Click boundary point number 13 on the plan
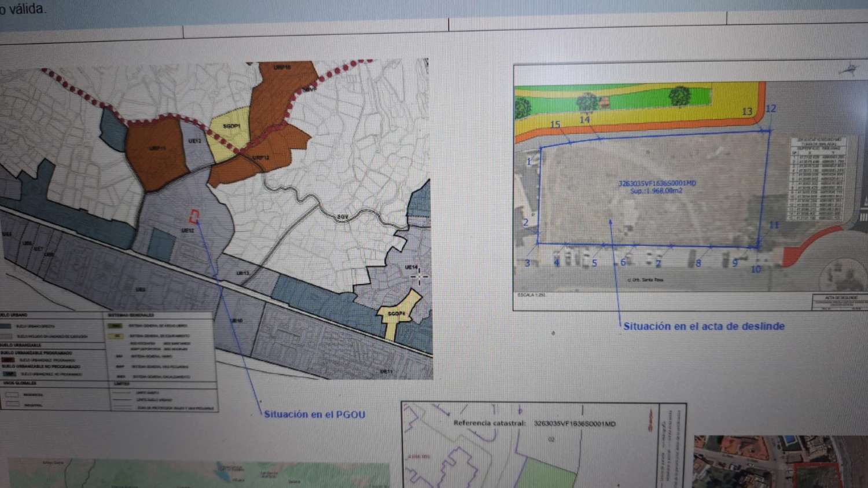The image size is (868, 488). (747, 111)
